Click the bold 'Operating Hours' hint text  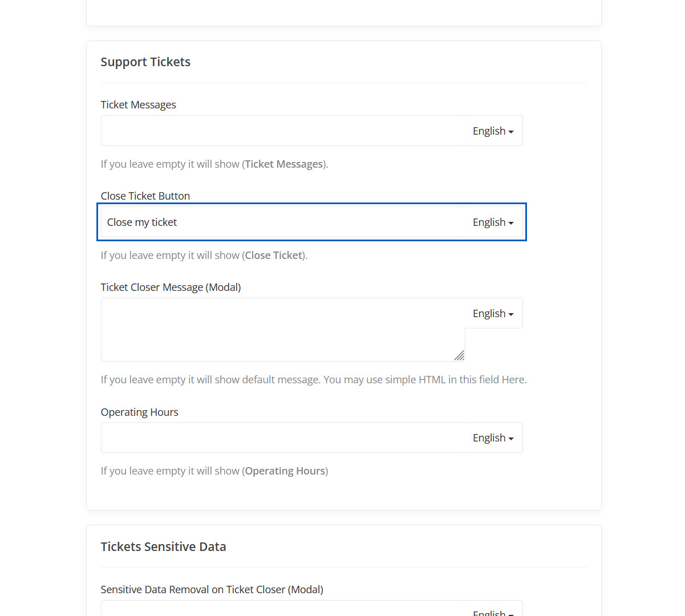(x=285, y=471)
